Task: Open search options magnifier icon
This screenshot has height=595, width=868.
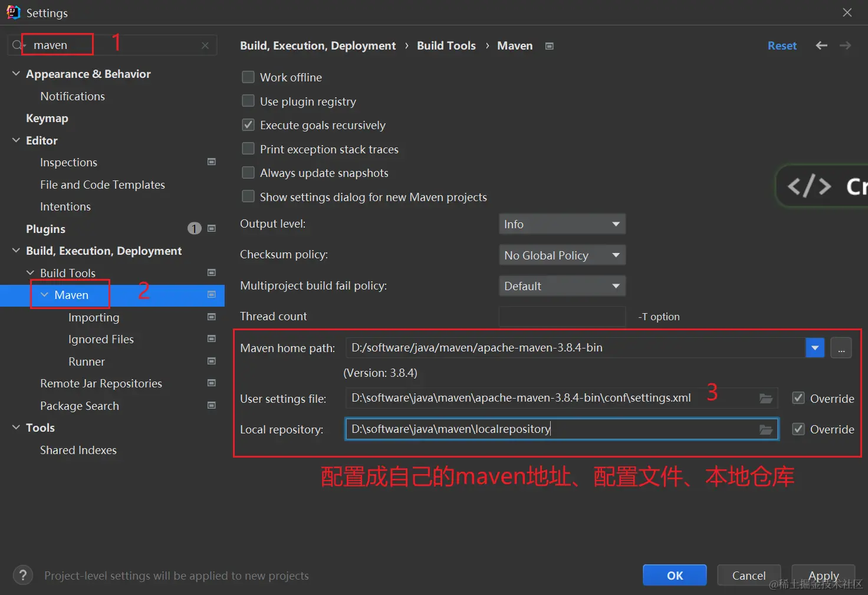Action: tap(18, 45)
